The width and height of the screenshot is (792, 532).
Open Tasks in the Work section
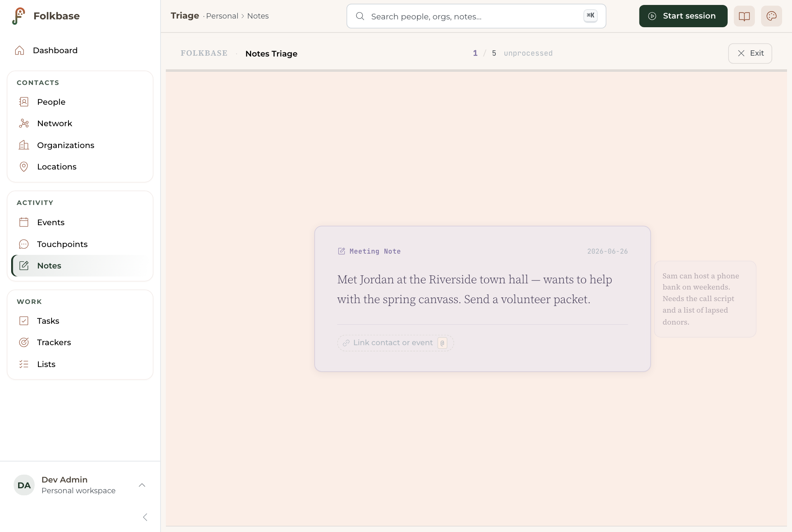pos(80,321)
